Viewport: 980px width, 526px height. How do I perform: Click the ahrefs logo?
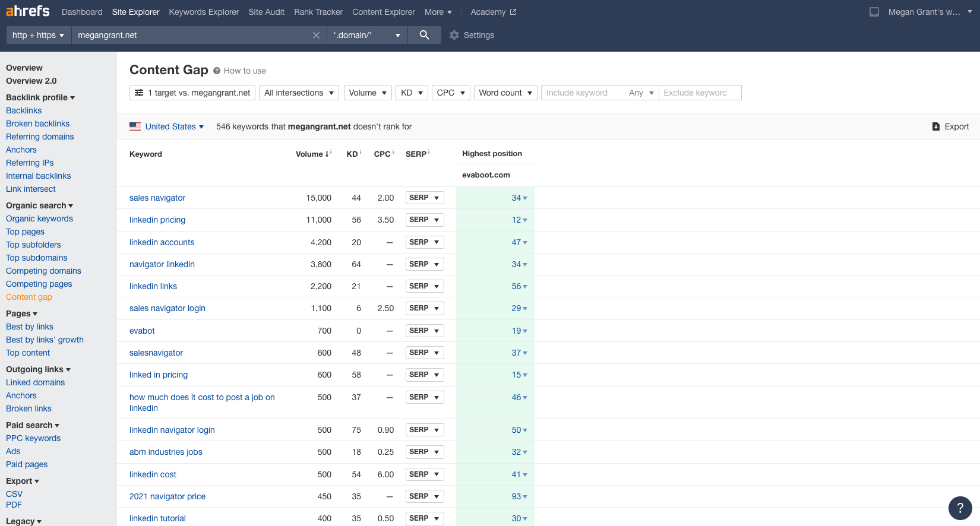click(x=28, y=11)
